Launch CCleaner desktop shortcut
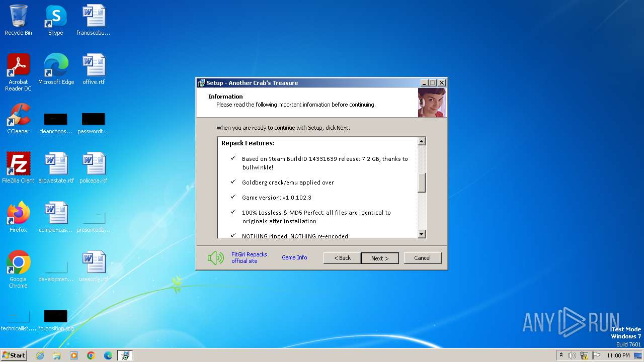This screenshot has height=362, width=644. (x=18, y=119)
